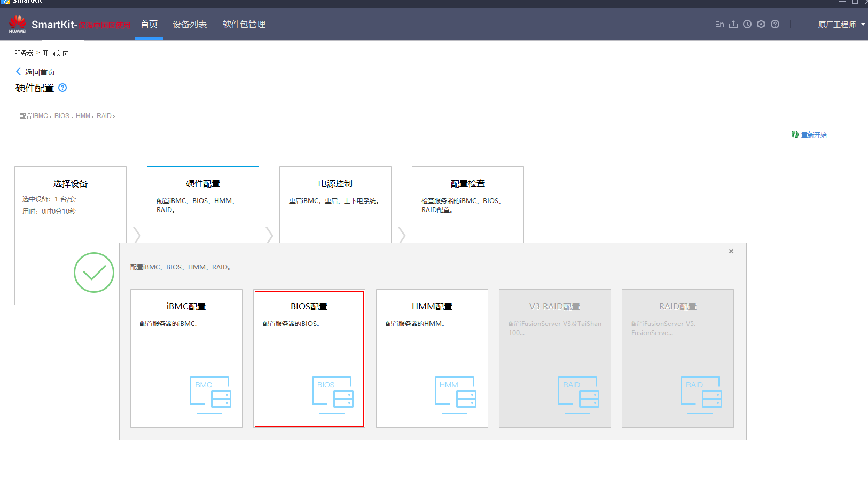Select the 硬件配置 step card
Screen dimensions: 868x482
coord(203,205)
